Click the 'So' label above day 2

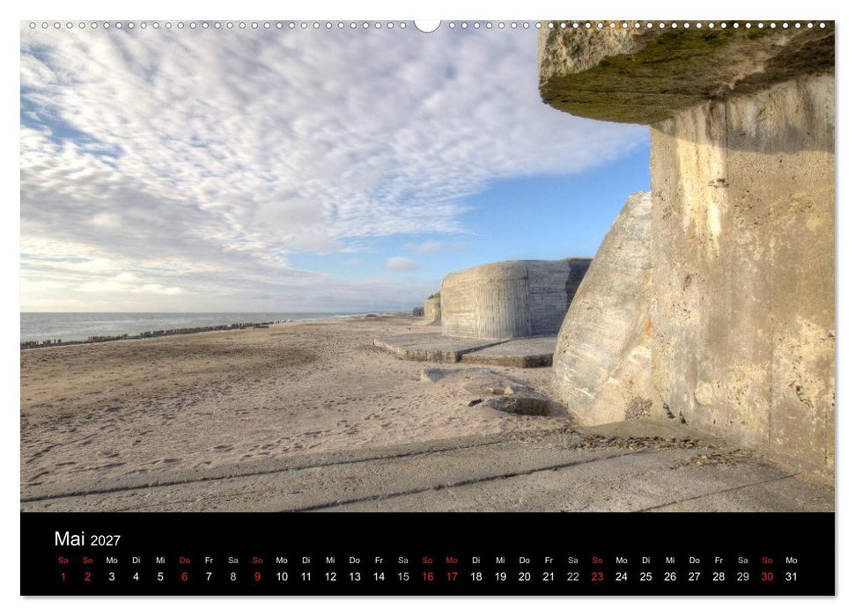[87, 561]
